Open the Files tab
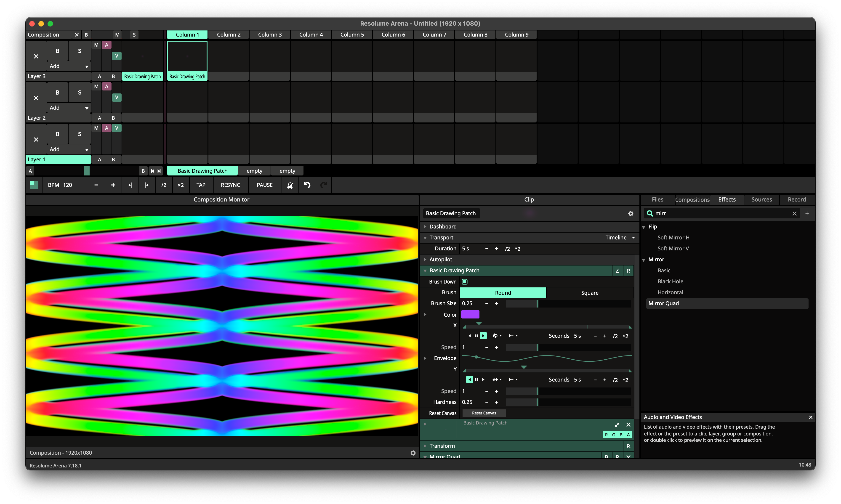The height and width of the screenshot is (504, 841). click(x=657, y=199)
